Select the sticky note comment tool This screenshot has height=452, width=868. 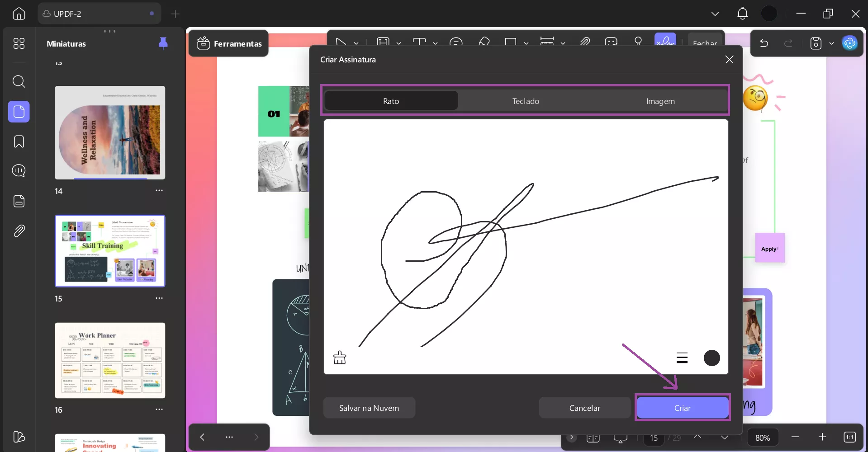pyautogui.click(x=456, y=42)
